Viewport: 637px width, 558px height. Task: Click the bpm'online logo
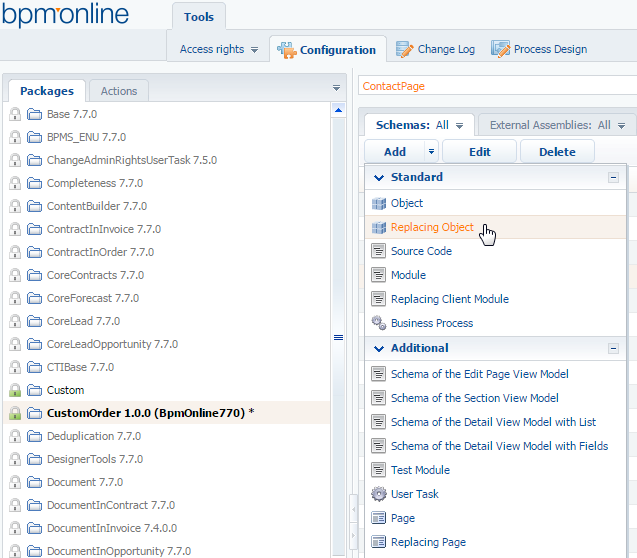pyautogui.click(x=65, y=14)
